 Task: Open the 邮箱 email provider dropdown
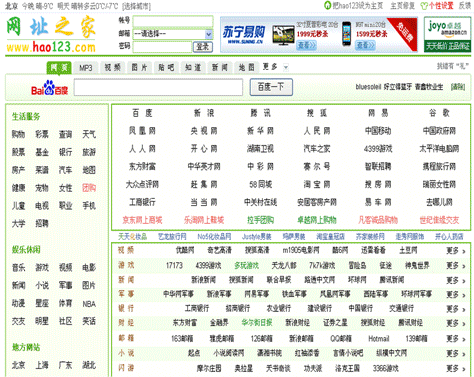173,34
